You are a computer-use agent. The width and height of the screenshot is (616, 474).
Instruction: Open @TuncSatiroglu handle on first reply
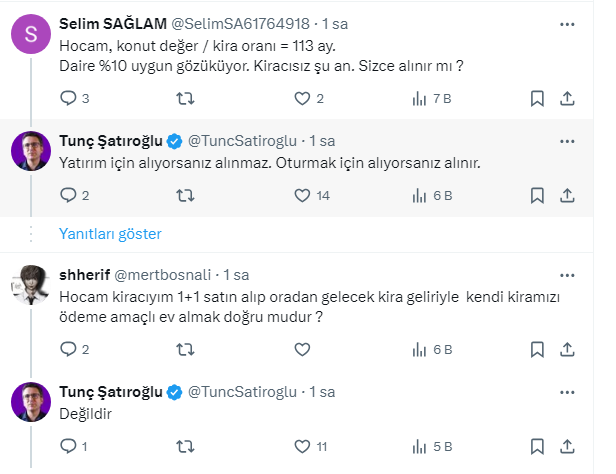click(x=245, y=140)
